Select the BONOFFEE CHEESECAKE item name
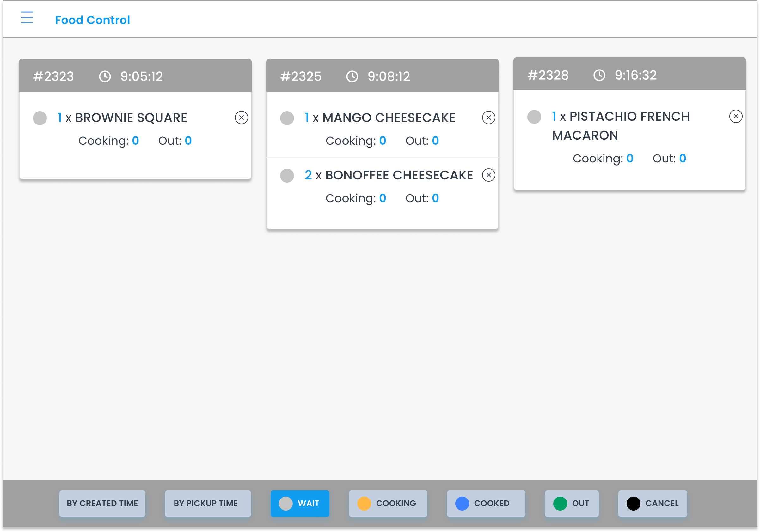 click(399, 175)
